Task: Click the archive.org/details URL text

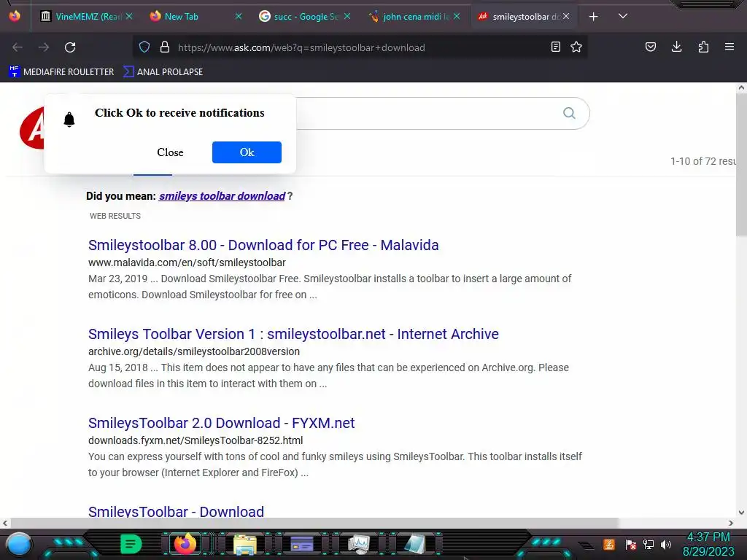Action: (194, 352)
